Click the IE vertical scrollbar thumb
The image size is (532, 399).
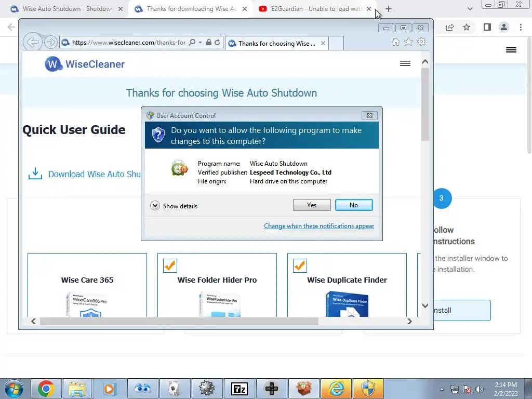[425, 104]
